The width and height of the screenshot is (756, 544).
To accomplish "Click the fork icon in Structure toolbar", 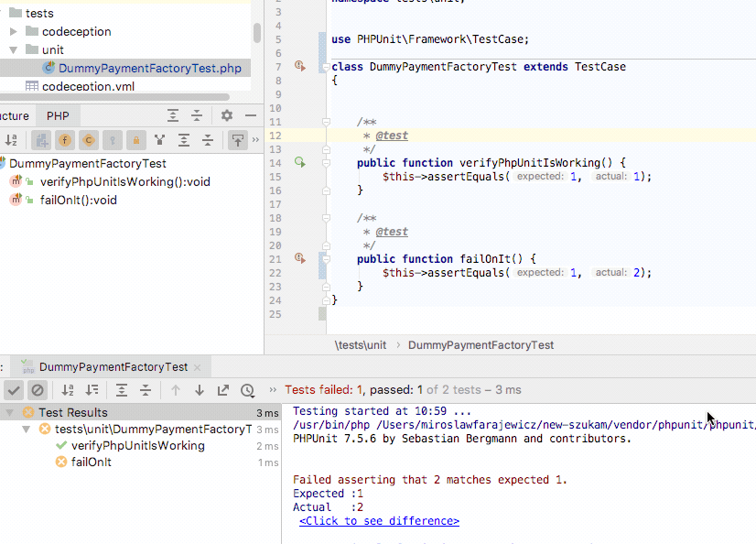I will pyautogui.click(x=159, y=140).
